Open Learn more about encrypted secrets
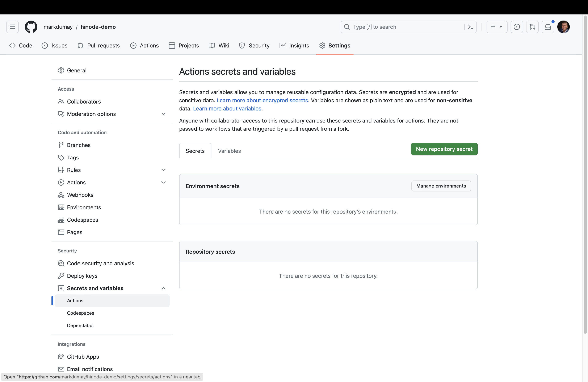This screenshot has height=382, width=588. tap(262, 100)
